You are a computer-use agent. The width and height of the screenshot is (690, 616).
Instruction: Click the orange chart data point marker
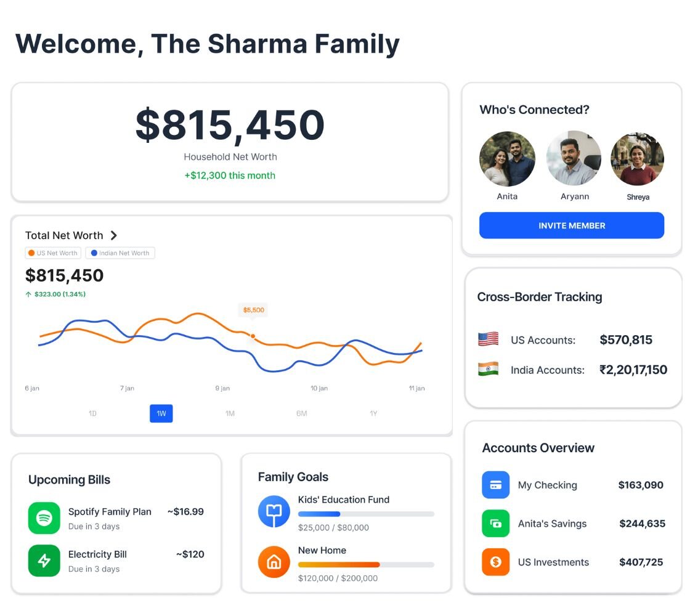253,336
